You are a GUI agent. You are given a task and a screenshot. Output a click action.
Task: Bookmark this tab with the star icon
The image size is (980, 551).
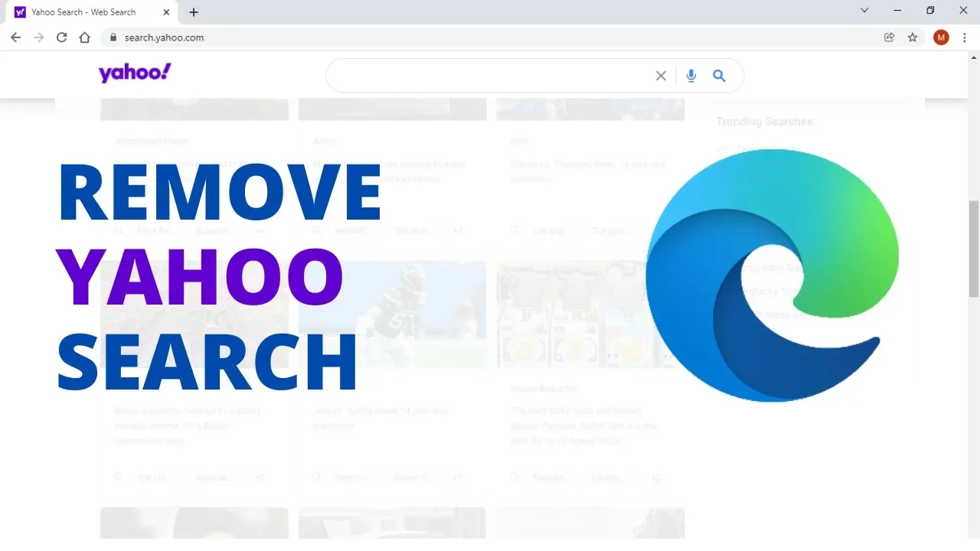point(913,37)
